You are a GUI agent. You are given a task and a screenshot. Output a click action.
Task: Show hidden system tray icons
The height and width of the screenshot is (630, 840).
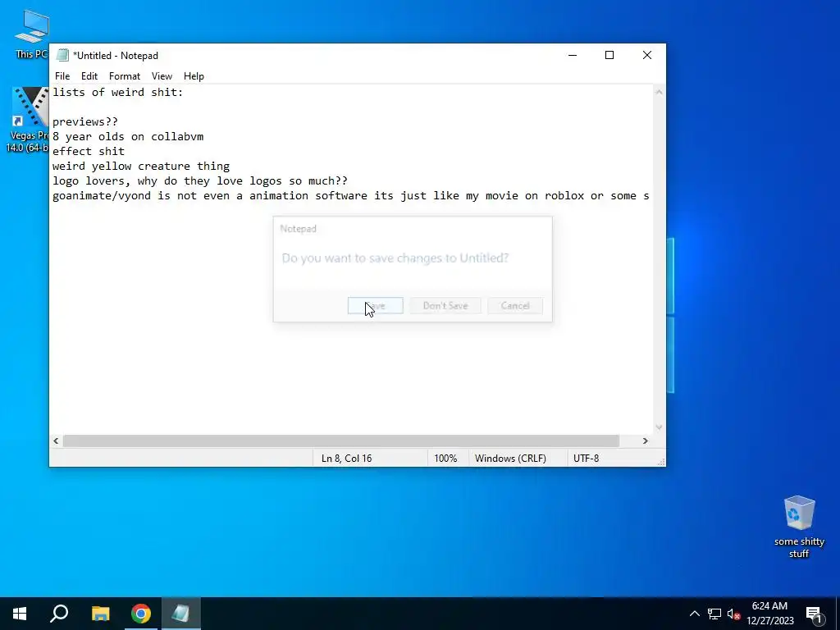point(694,614)
